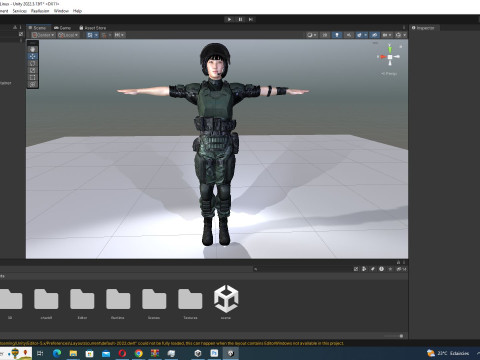Select the Hand view tool
The height and width of the screenshot is (360, 480).
pyautogui.click(x=33, y=49)
